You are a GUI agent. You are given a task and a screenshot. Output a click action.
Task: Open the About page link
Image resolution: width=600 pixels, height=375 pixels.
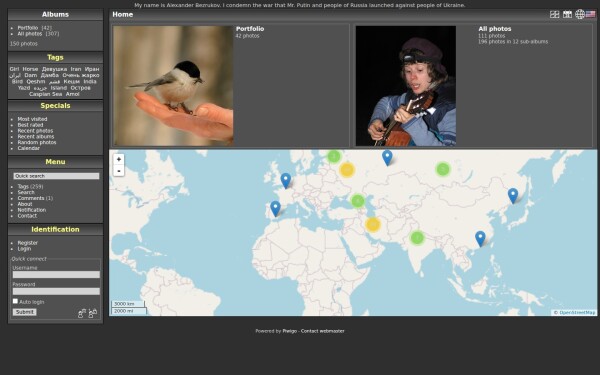coord(25,204)
